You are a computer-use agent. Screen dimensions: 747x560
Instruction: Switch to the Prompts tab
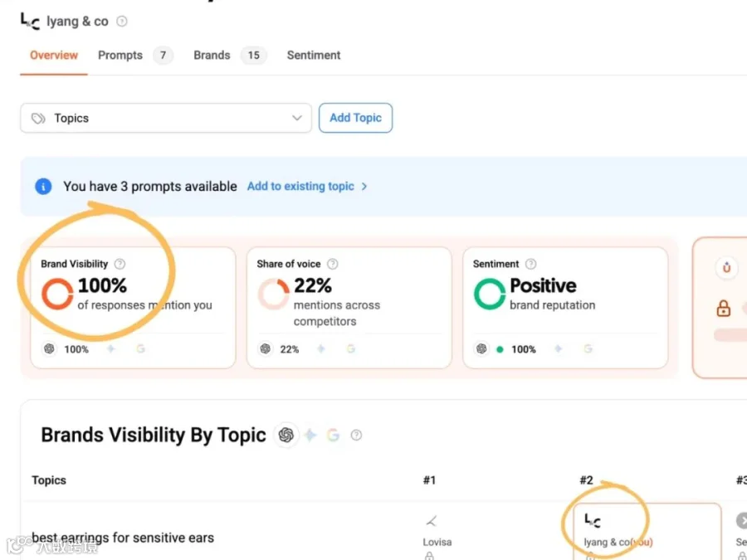click(x=120, y=56)
